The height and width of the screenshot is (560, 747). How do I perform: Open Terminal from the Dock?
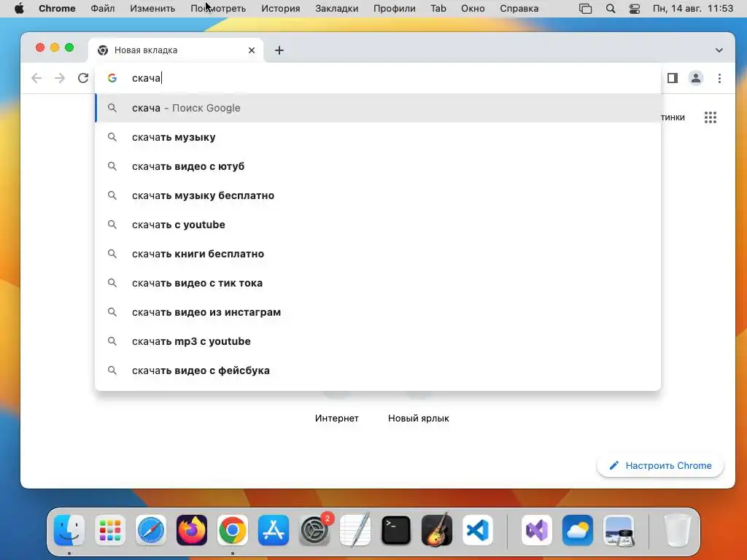(x=396, y=530)
